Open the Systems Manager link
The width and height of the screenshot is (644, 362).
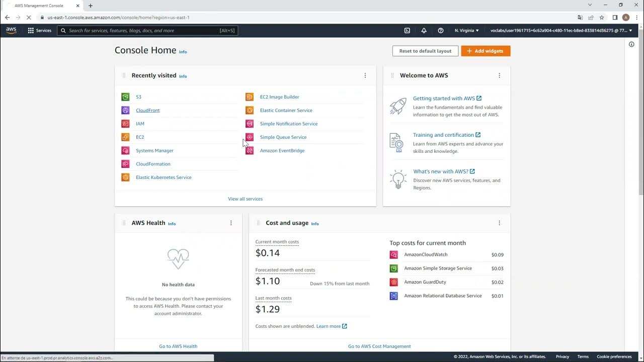[x=154, y=150]
